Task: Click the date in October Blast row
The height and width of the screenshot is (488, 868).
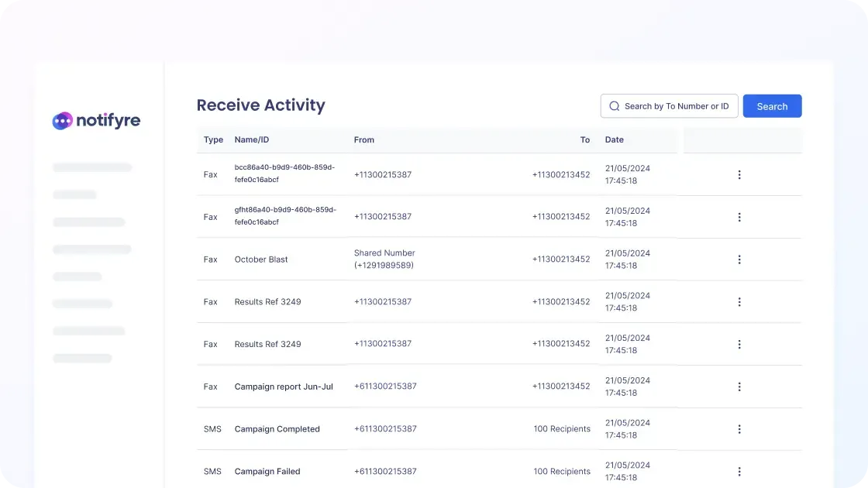Action: pyautogui.click(x=628, y=259)
